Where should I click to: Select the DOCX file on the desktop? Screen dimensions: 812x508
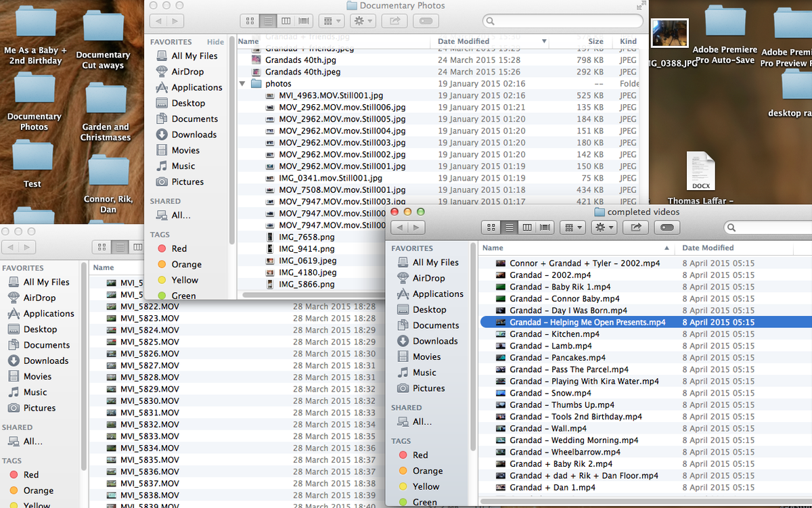pyautogui.click(x=700, y=171)
